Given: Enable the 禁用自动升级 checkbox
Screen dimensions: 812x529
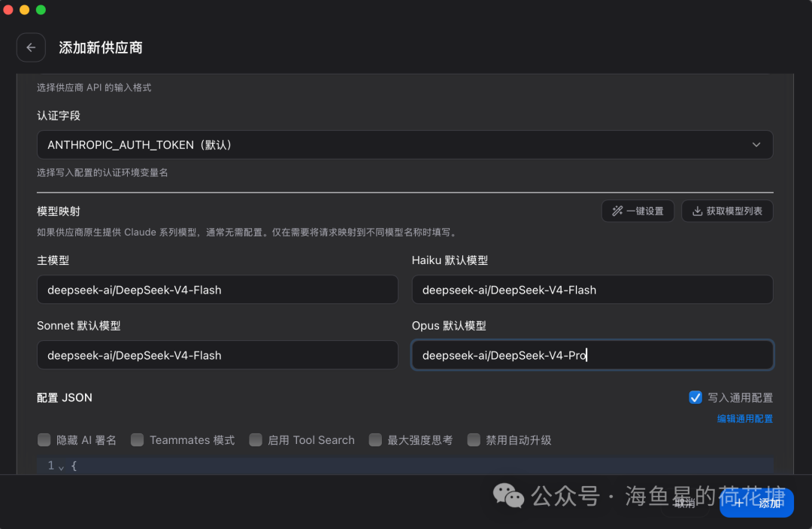Looking at the screenshot, I should 474,440.
